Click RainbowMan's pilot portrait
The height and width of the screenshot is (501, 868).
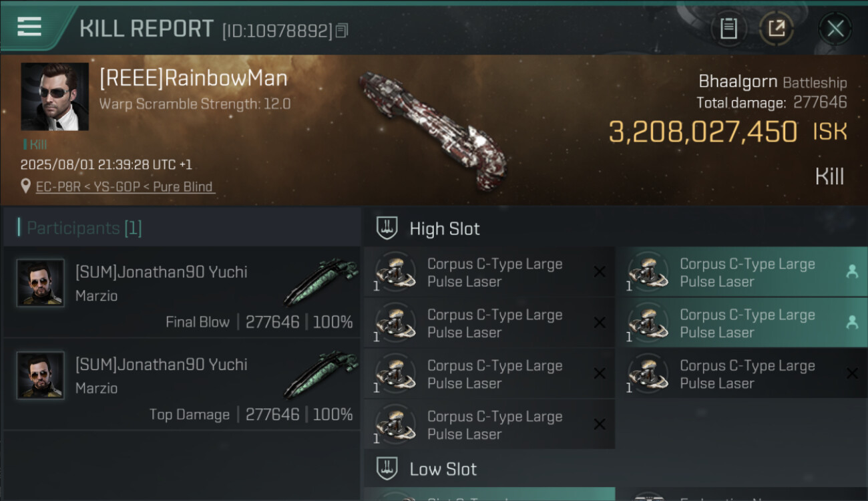[x=55, y=97]
